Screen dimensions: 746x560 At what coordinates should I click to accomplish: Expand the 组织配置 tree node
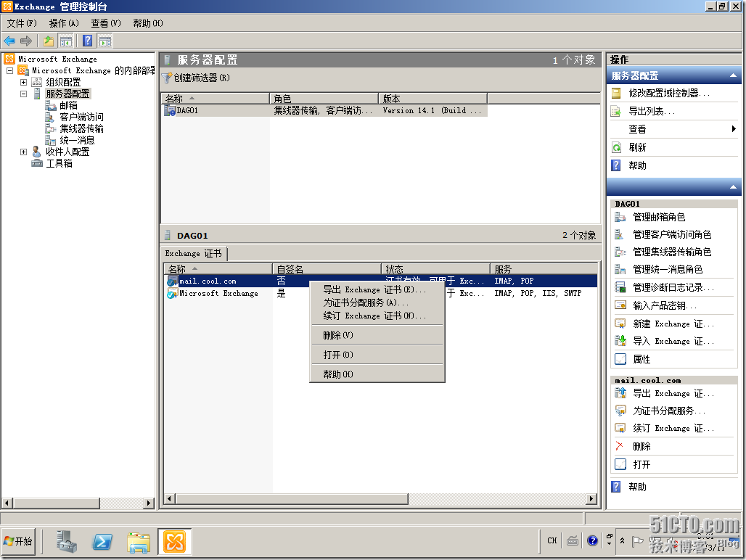pyautogui.click(x=22, y=82)
